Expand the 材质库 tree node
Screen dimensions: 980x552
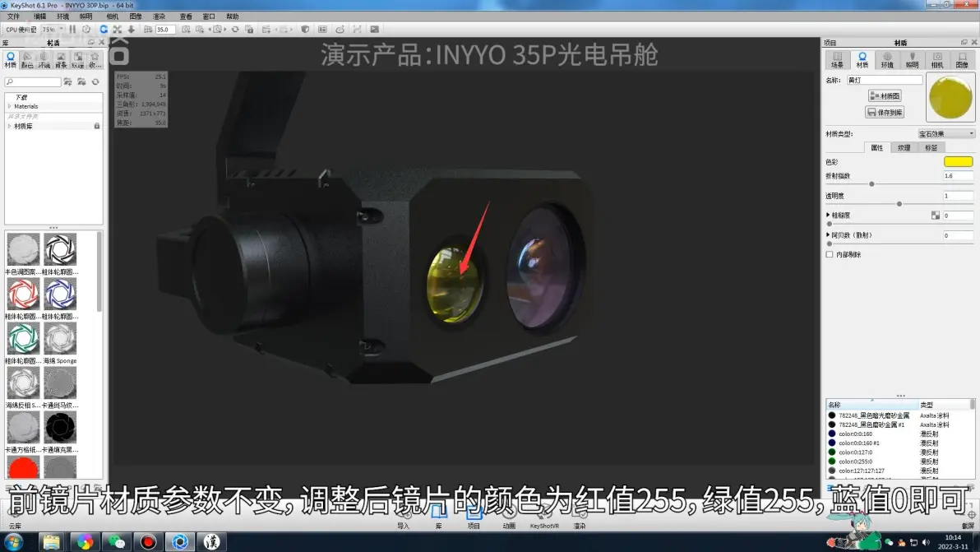coord(9,127)
